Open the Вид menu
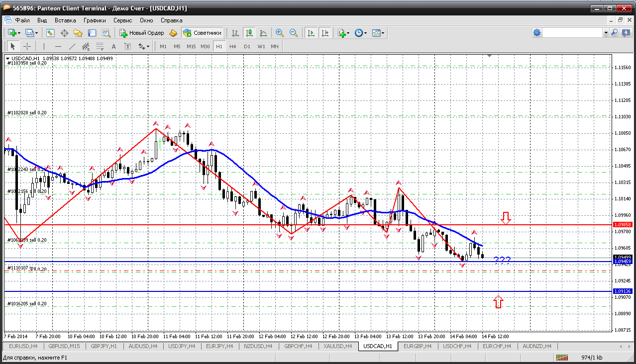This screenshot has height=364, width=636. coord(42,20)
